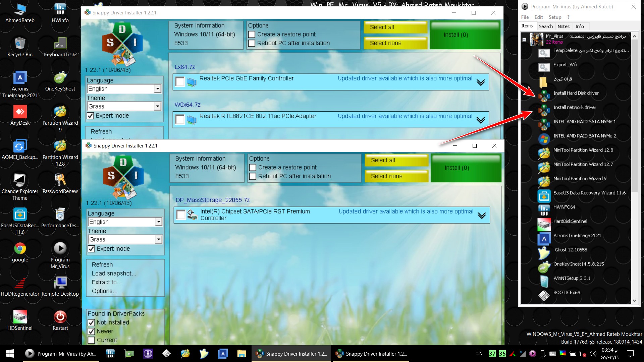
Task: Switch to the Info tab
Action: 579,26
